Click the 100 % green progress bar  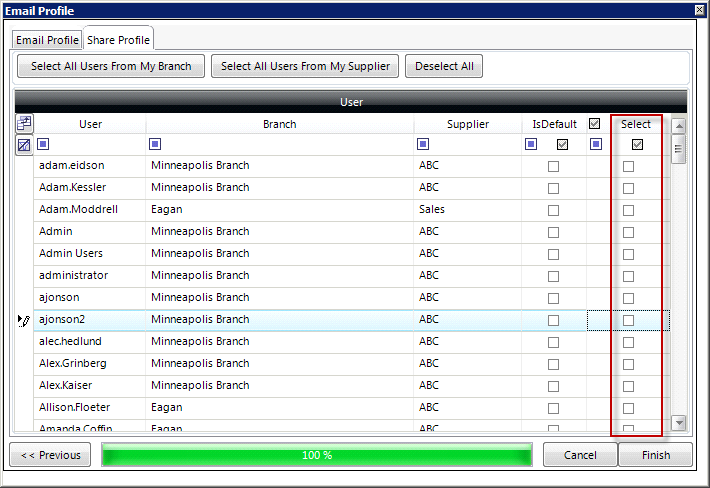tap(317, 455)
